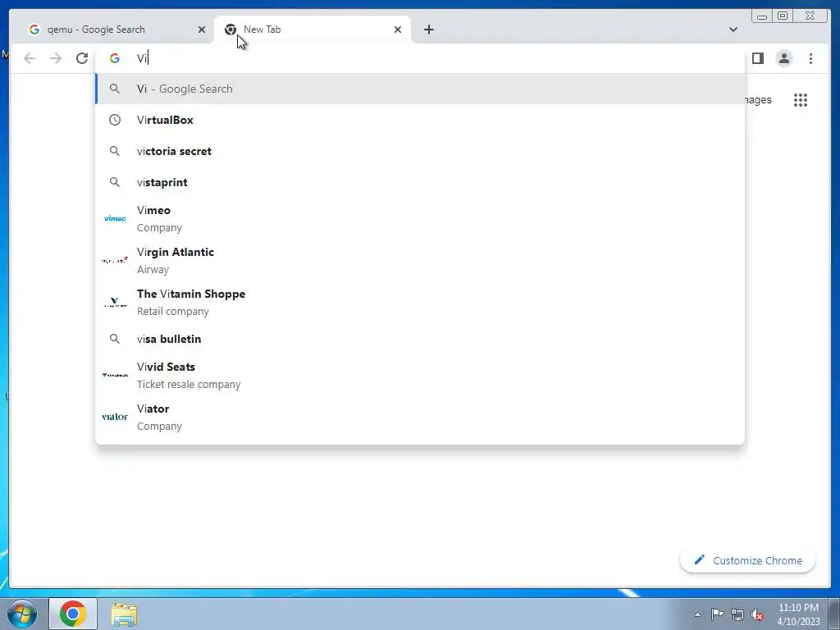The height and width of the screenshot is (630, 840).
Task: Open the taskbar clock and date
Action: pyautogui.click(x=798, y=614)
